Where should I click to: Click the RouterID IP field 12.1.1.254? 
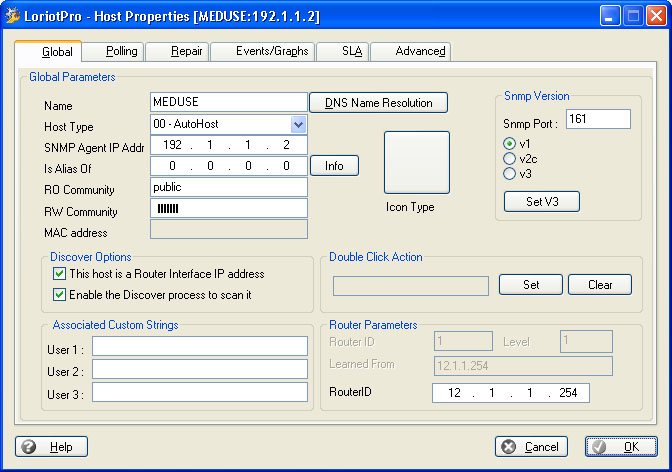click(x=511, y=393)
